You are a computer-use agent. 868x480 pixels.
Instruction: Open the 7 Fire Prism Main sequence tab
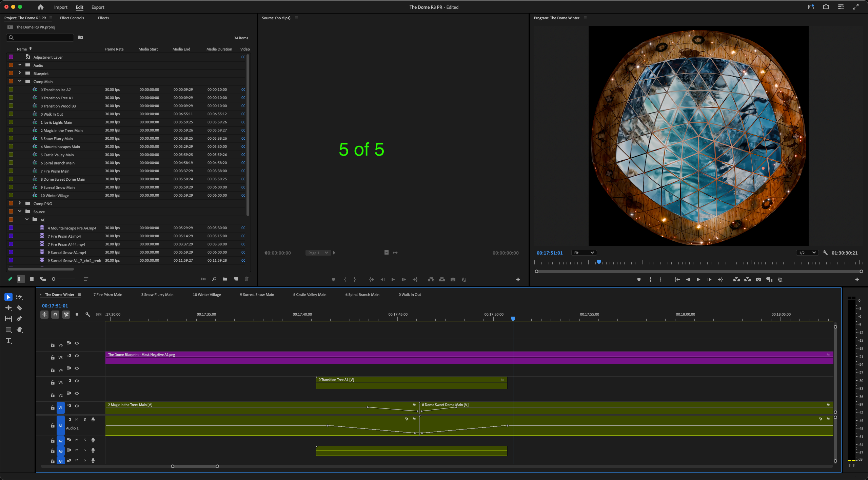click(x=108, y=295)
